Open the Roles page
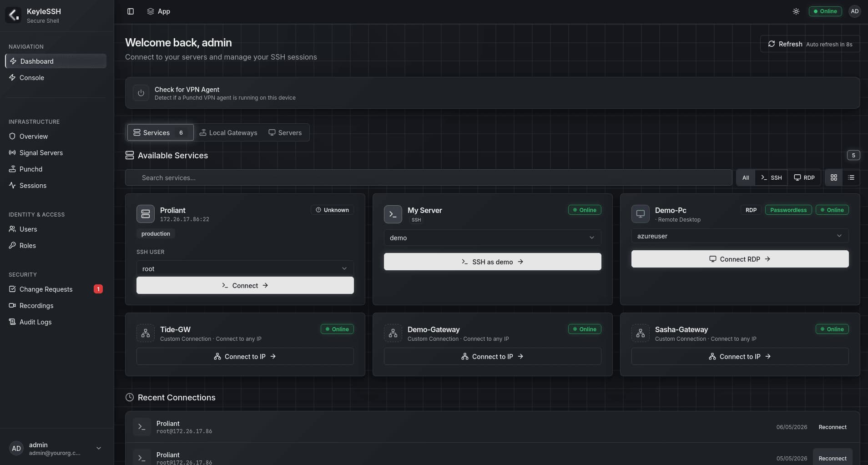Viewport: 868px width, 465px height. point(56,245)
